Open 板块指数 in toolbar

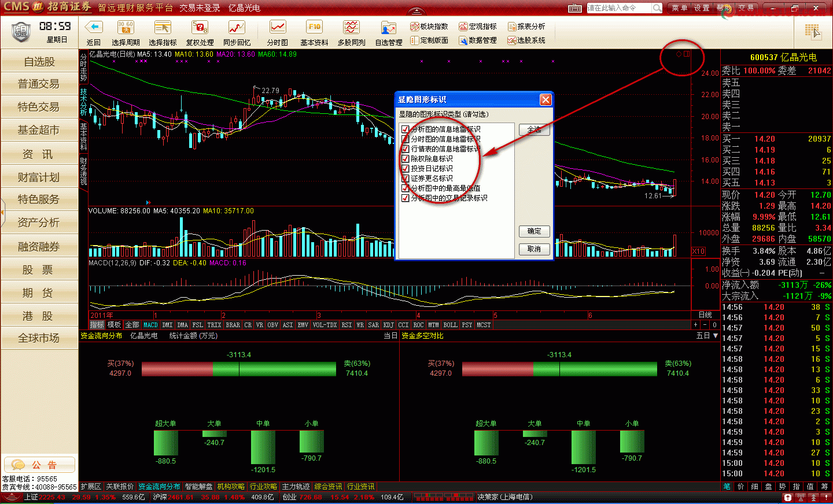coord(429,27)
